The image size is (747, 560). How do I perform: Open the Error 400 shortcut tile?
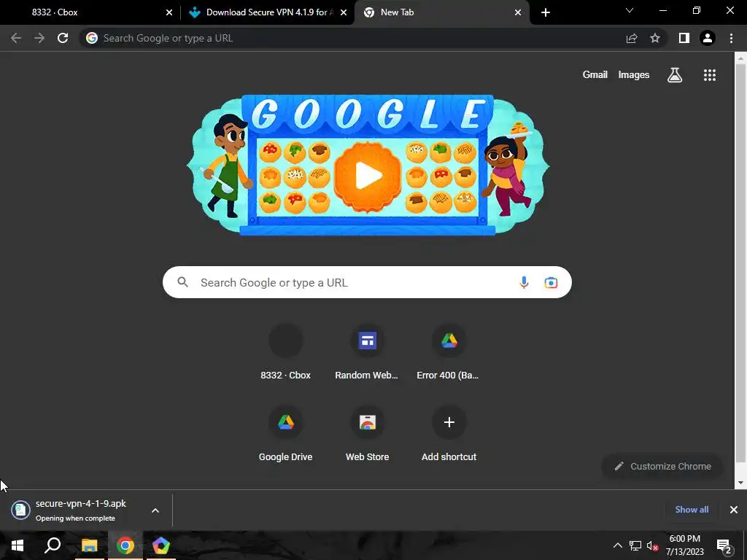click(449, 353)
